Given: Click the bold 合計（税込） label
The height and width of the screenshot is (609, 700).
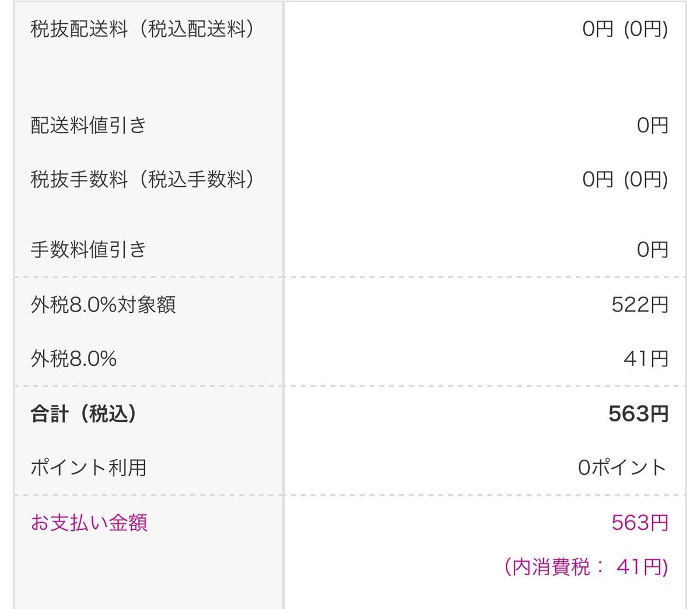Looking at the screenshot, I should click(x=84, y=414).
